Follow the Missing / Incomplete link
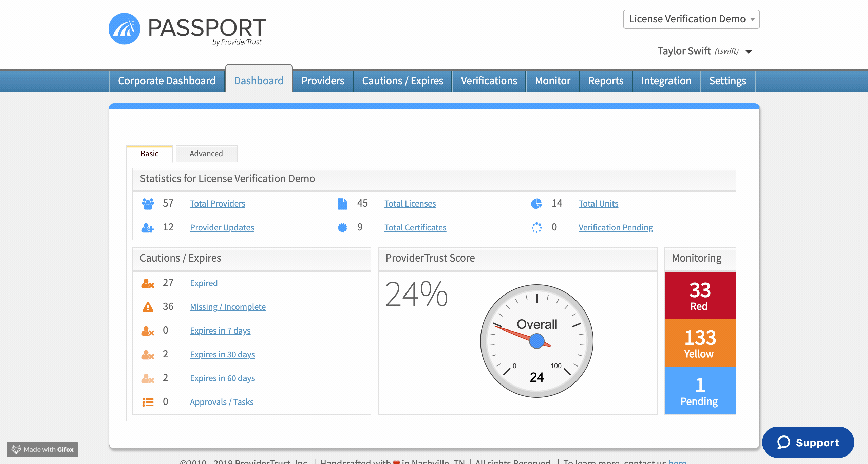Image resolution: width=868 pixels, height=464 pixels. [228, 307]
